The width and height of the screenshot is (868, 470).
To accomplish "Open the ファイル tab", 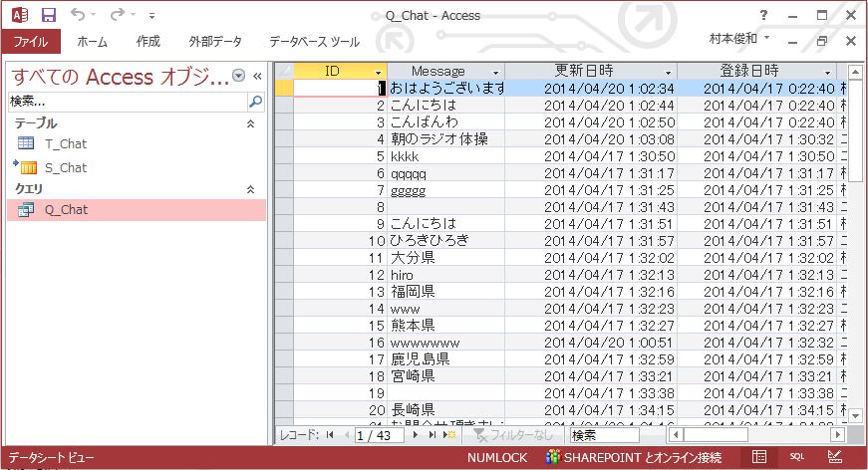I will pos(31,42).
